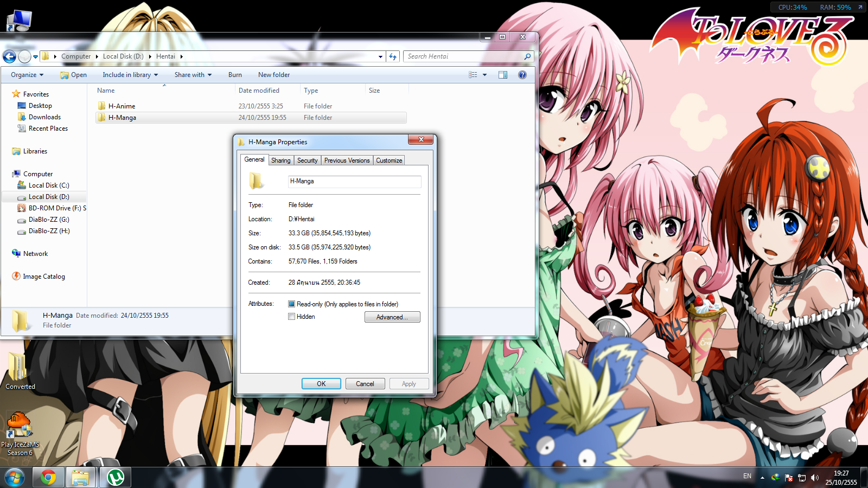Screen dimensions: 868x488
Task: Open the volume control in the tray
Action: [x=814, y=478]
